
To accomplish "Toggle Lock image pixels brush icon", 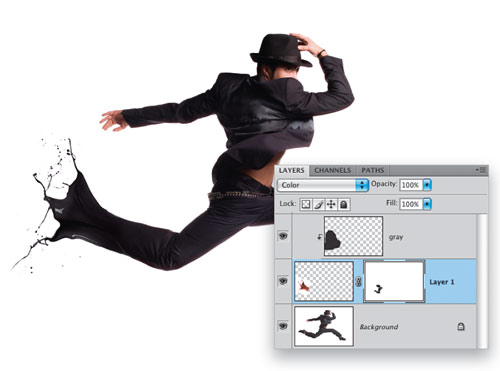I will pyautogui.click(x=318, y=204).
